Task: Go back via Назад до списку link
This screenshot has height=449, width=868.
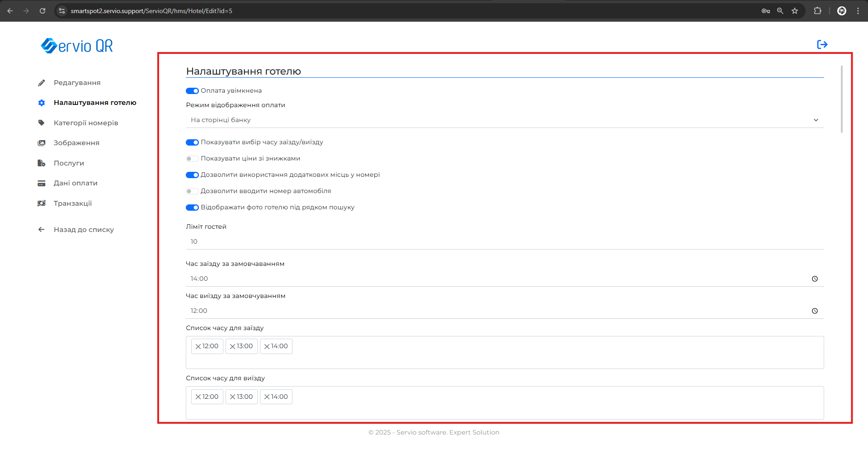Action: [x=84, y=230]
